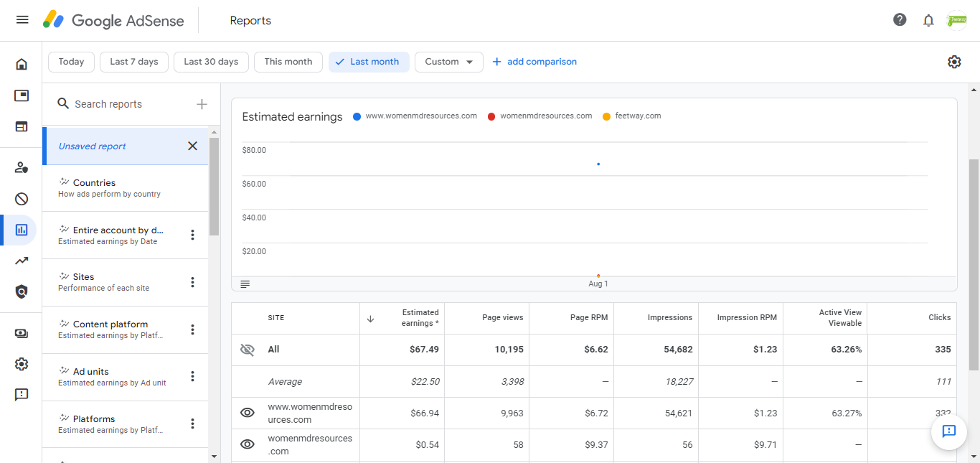Click the legend list icon below chart

click(x=245, y=284)
